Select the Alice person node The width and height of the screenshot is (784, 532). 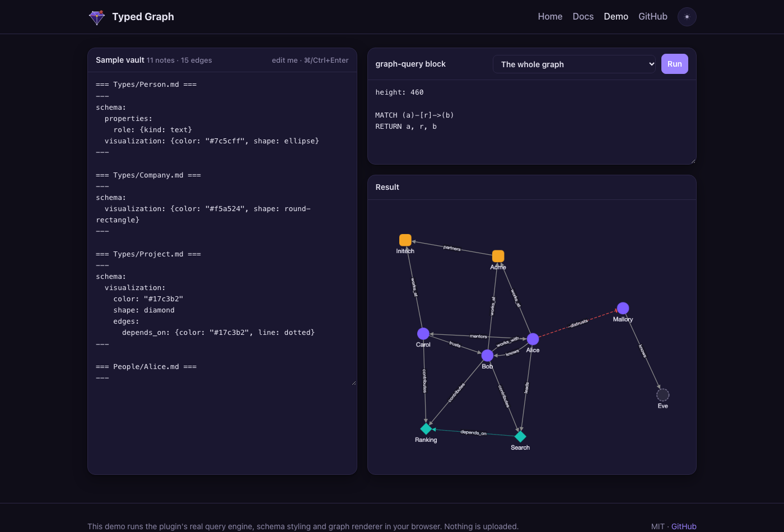pyautogui.click(x=533, y=339)
